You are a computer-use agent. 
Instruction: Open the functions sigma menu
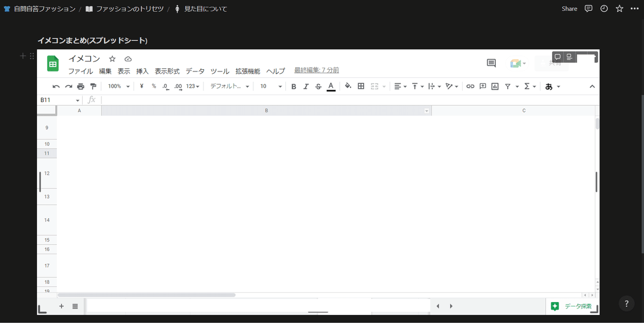pyautogui.click(x=530, y=86)
